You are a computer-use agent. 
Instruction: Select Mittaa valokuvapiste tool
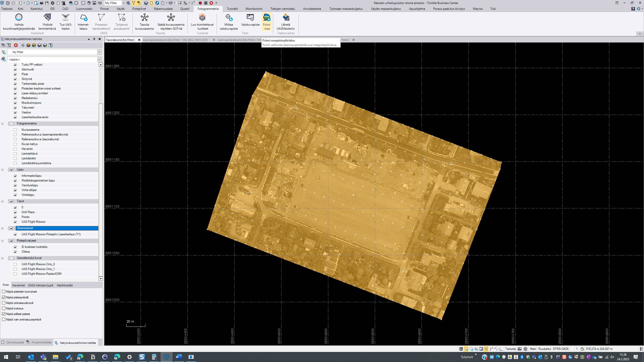click(x=228, y=22)
